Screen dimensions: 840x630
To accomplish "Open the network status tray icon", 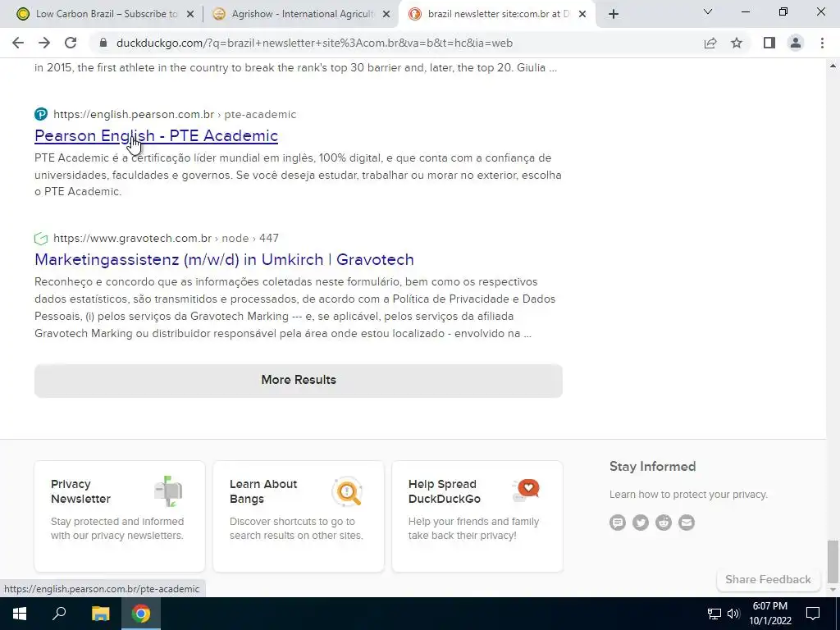I will 714,614.
